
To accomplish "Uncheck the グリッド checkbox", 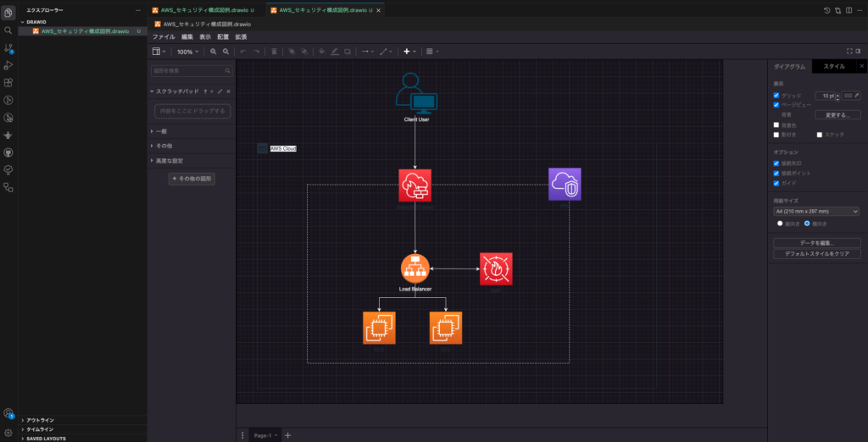I will (776, 96).
